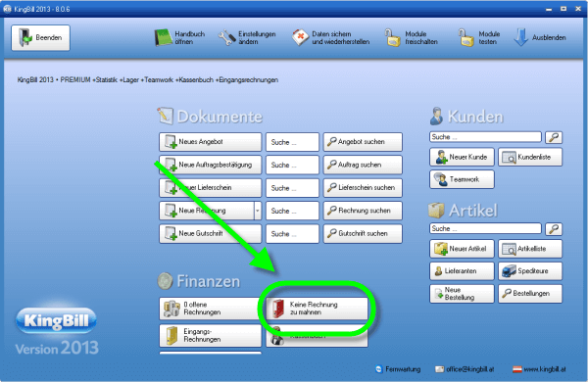This screenshot has height=382, width=588.
Task: Click Suche field next to Neue Gutschrift
Action: (x=292, y=233)
